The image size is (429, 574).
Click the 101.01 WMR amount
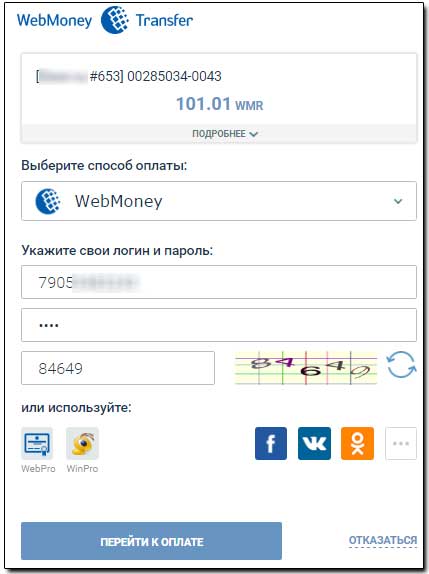click(x=220, y=104)
